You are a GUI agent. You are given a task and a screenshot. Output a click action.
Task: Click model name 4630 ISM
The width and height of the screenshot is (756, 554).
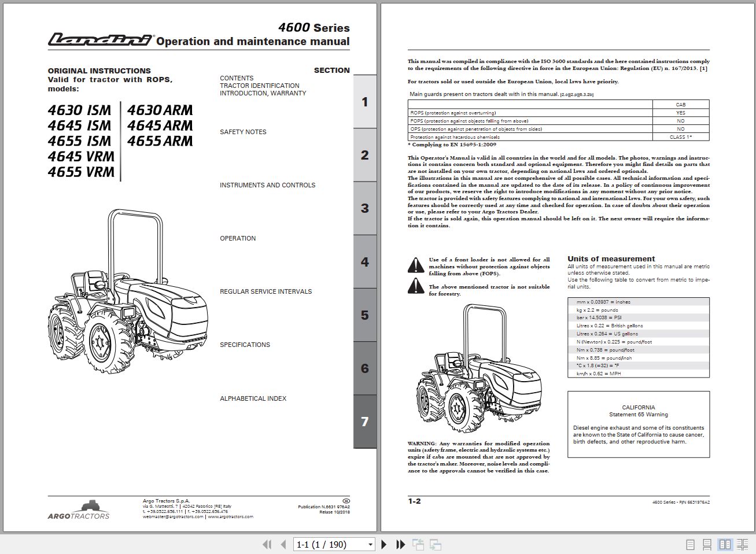tap(79, 110)
